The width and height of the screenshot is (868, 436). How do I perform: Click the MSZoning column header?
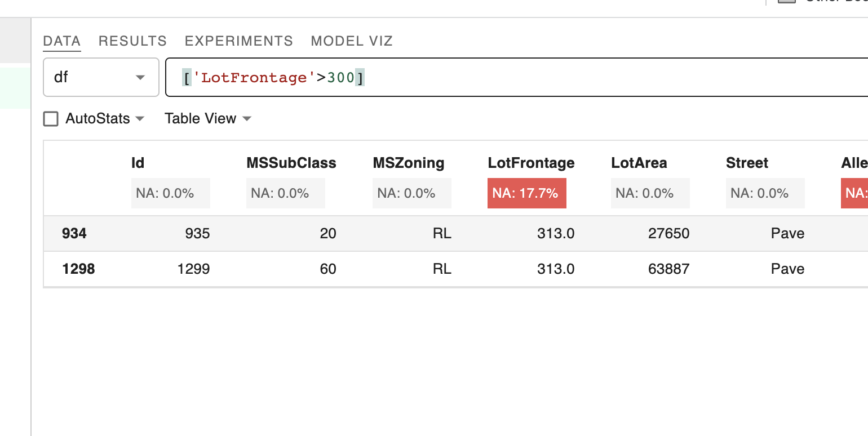coord(409,163)
